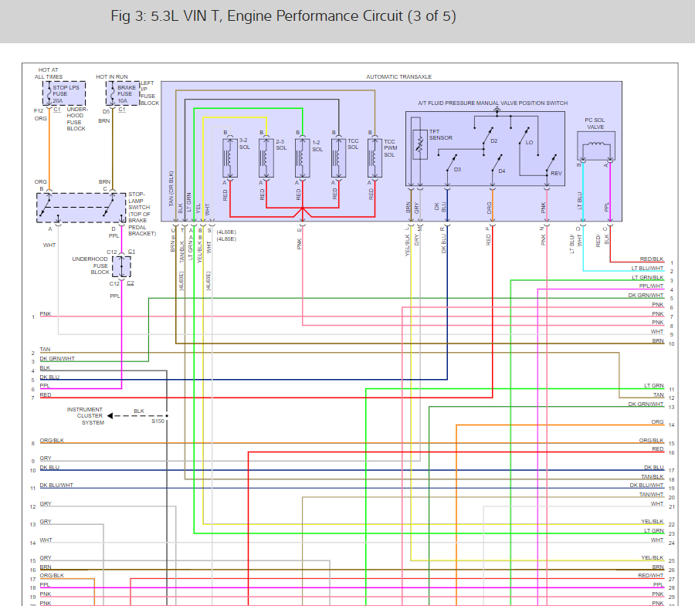Screen dimensions: 695x616
Task: Click the AUTOMATIC TRANSAXLE label
Action: tap(399, 76)
